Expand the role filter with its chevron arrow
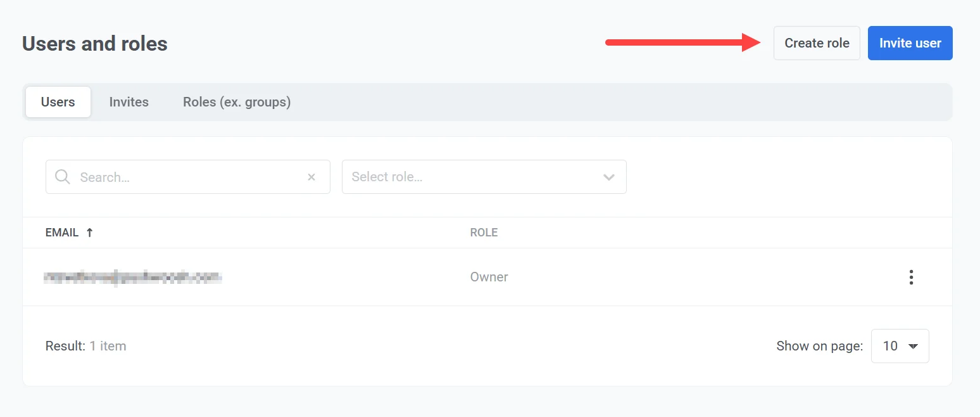980x417 pixels. 609,177
